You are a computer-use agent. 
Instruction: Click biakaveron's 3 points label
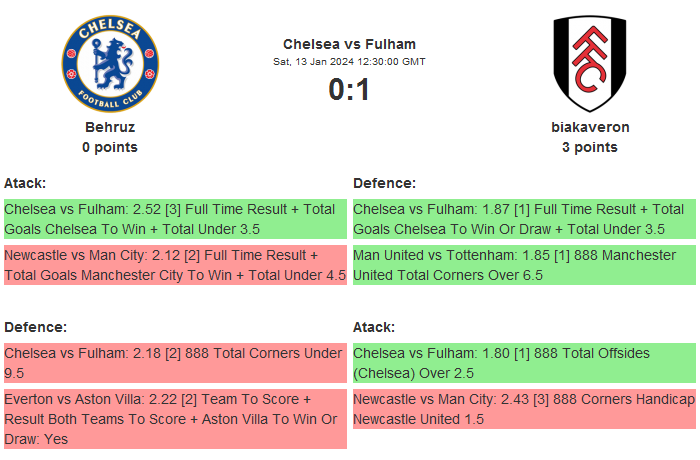coord(590,147)
